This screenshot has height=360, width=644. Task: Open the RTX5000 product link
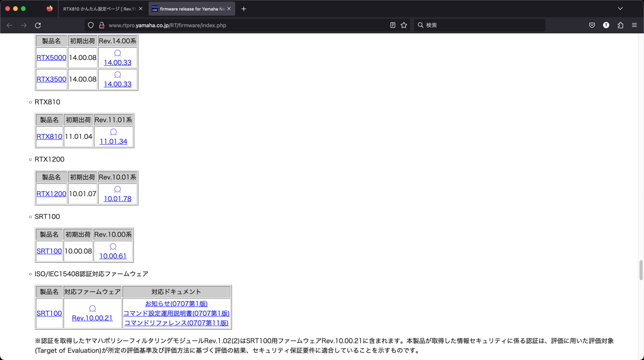tap(51, 57)
